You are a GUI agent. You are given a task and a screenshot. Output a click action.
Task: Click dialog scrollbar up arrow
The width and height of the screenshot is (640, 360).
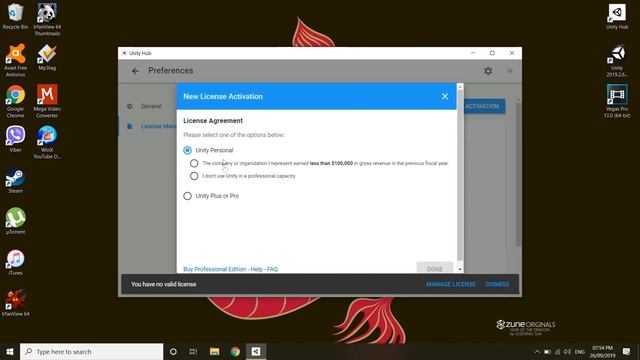[x=460, y=87]
